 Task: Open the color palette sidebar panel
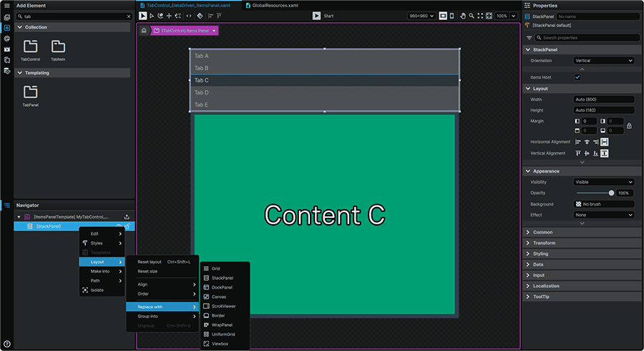click(7, 39)
